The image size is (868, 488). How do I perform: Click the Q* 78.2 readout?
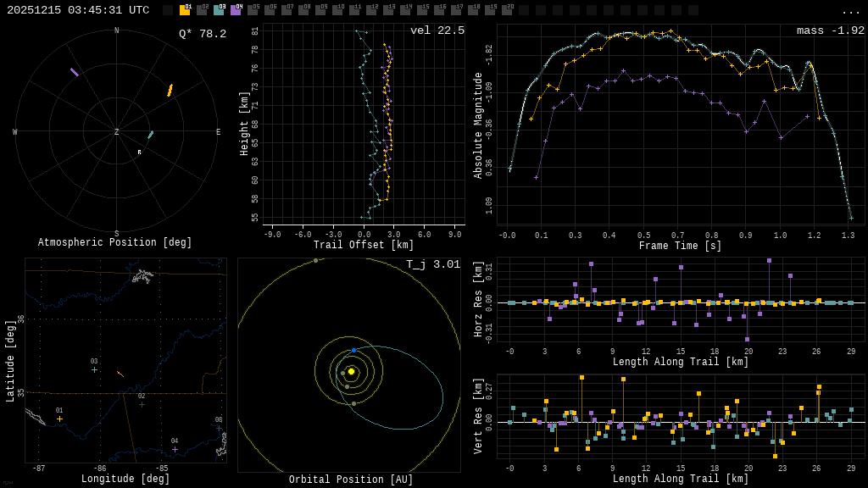tap(203, 34)
